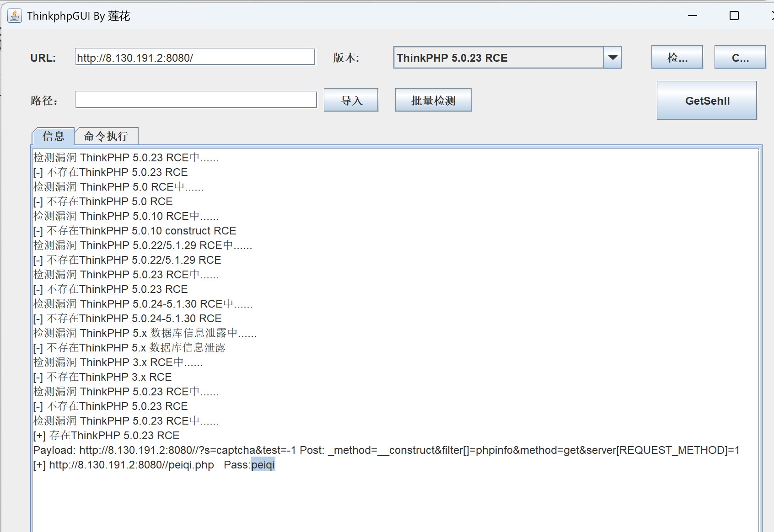Click the 导入 import button
This screenshot has width=774, height=532.
click(x=351, y=100)
